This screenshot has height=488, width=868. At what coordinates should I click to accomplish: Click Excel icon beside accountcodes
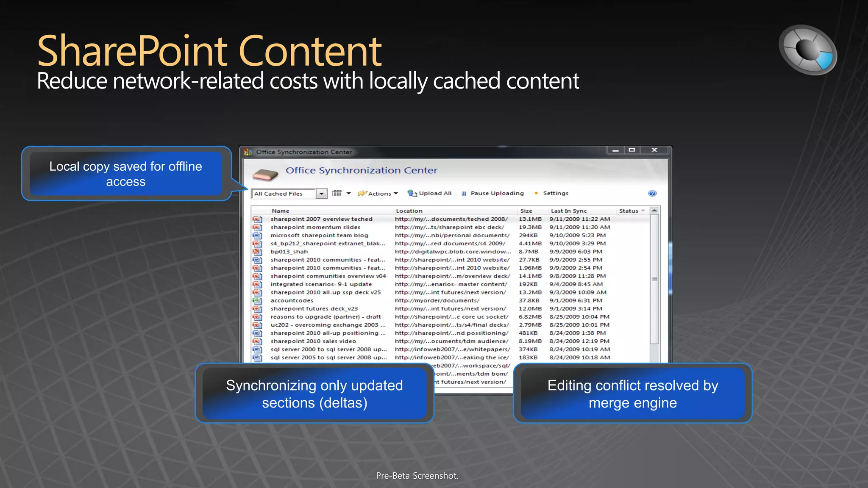coord(257,300)
